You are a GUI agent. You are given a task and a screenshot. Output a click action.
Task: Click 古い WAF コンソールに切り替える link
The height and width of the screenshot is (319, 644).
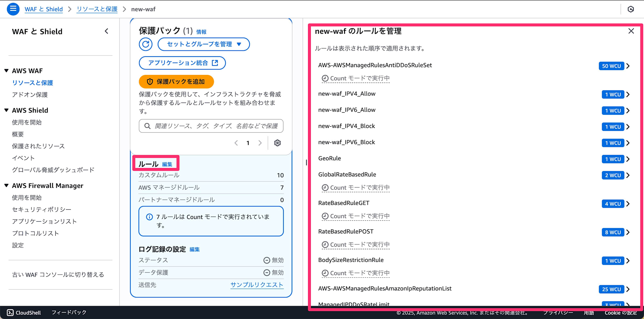pos(58,275)
